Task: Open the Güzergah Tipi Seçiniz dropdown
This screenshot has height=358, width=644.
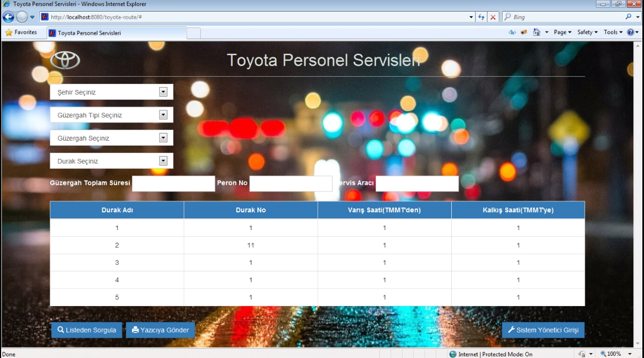Action: click(112, 115)
